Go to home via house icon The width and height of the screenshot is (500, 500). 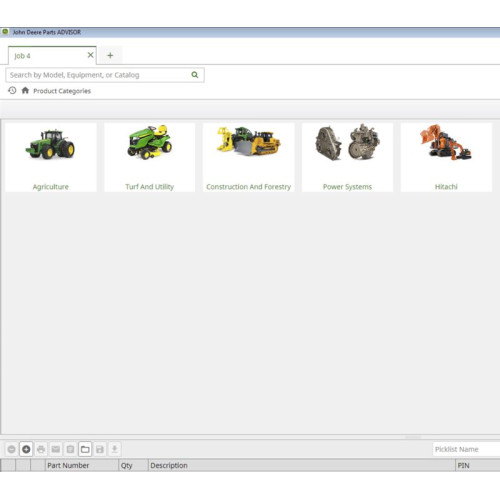(x=25, y=90)
